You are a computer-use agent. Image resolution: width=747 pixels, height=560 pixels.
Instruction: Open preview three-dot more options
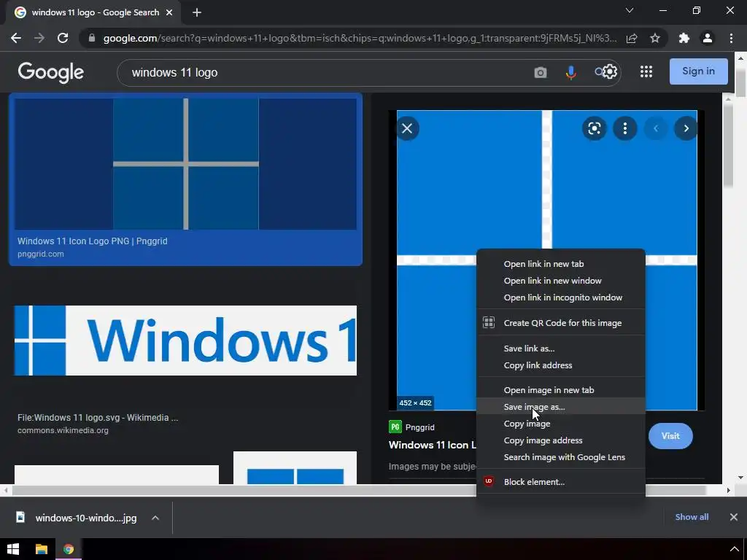click(625, 128)
